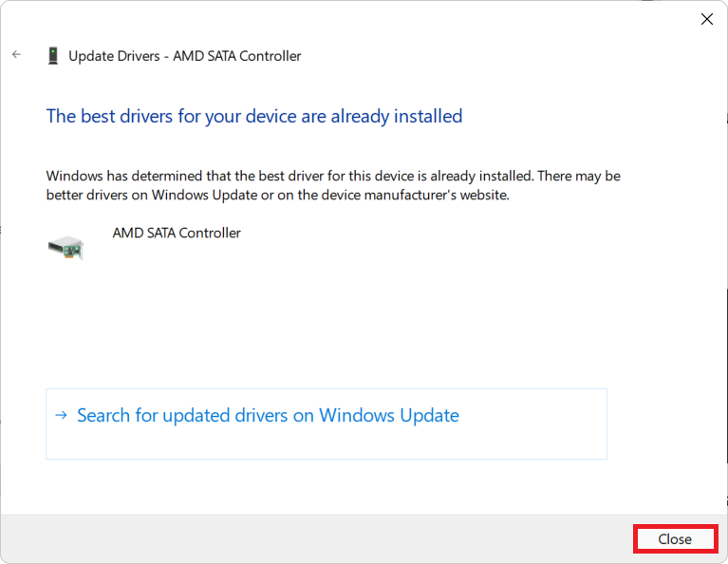This screenshot has height=564, width=728.
Task: Click the AMD SATA Controller card icon
Action: tap(65, 247)
